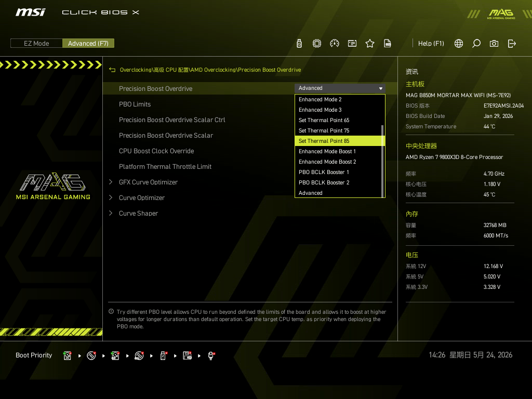
Task: Open Help (F1)
Action: pos(431,44)
